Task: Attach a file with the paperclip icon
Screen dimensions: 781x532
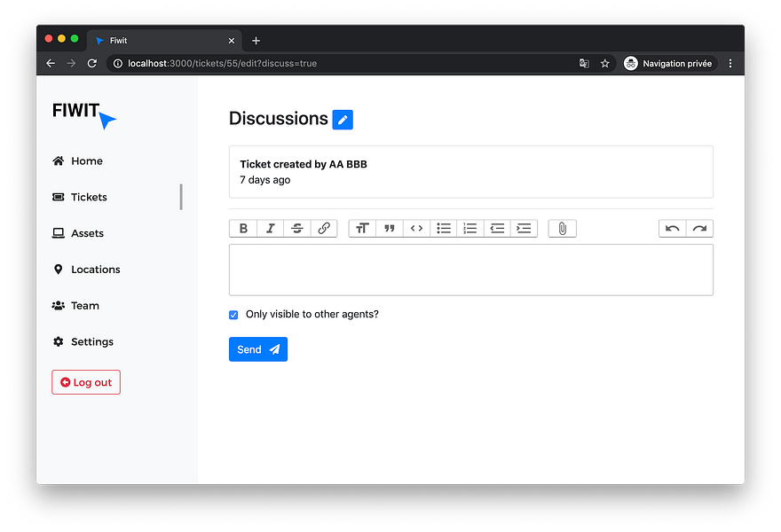Action: pos(563,229)
